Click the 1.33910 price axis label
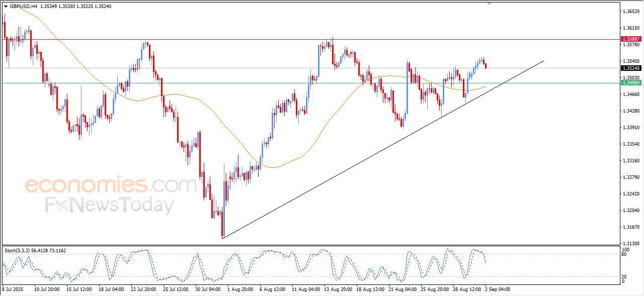The image size is (644, 296). (631, 127)
